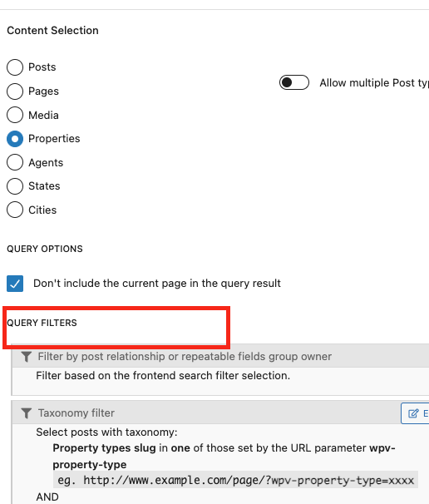
Task: Click the frontend search filter description text
Action: point(163,375)
